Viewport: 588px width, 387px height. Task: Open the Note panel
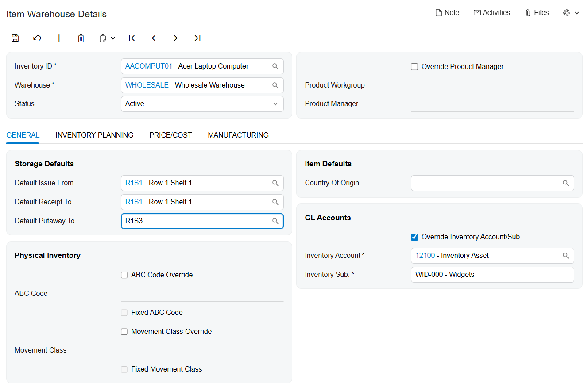click(447, 12)
